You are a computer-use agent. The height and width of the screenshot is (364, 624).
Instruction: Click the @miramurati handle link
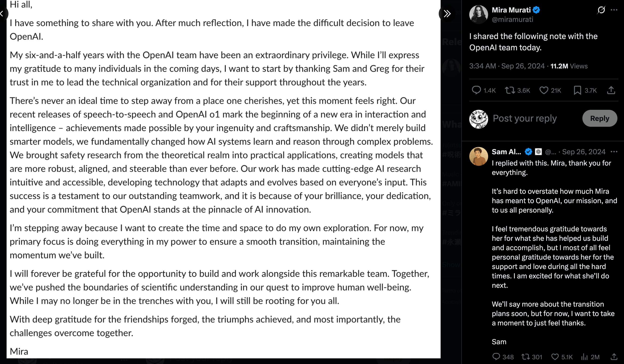512,20
